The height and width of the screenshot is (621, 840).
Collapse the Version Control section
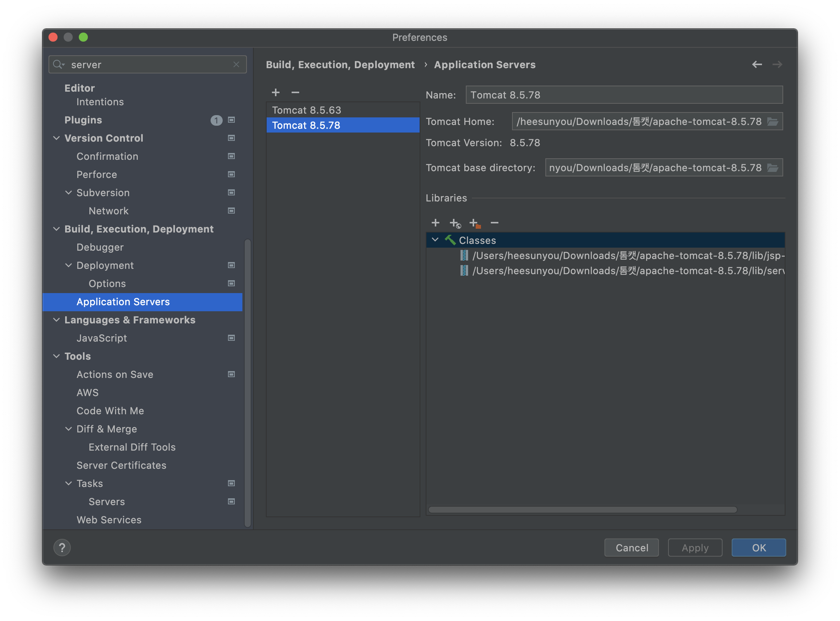(x=56, y=138)
